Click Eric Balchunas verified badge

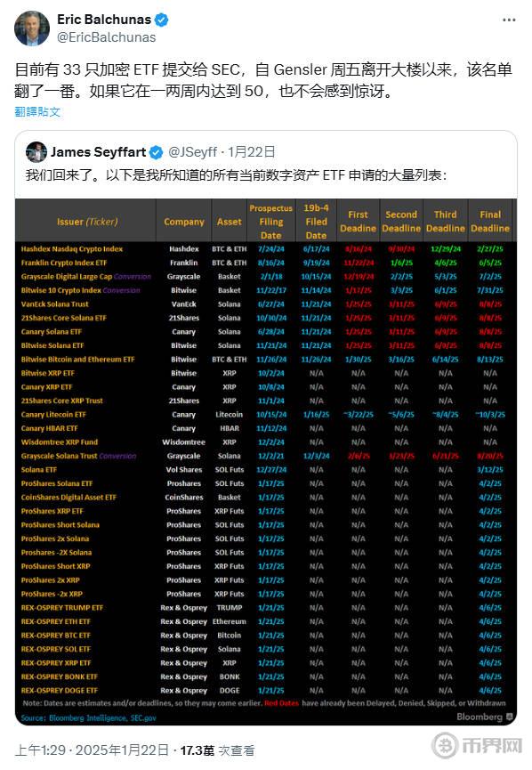pos(161,20)
